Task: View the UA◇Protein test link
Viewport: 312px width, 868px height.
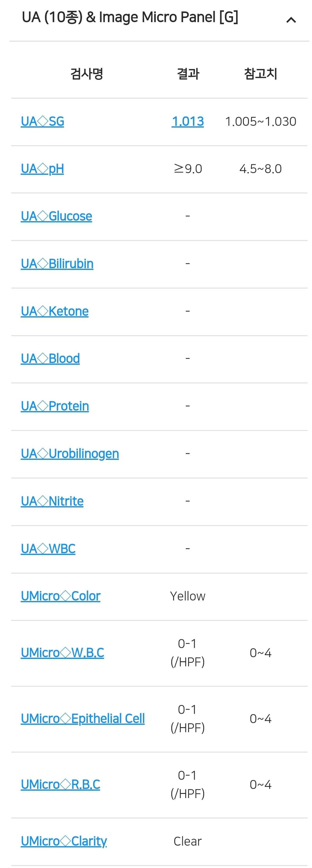Action: 55,406
